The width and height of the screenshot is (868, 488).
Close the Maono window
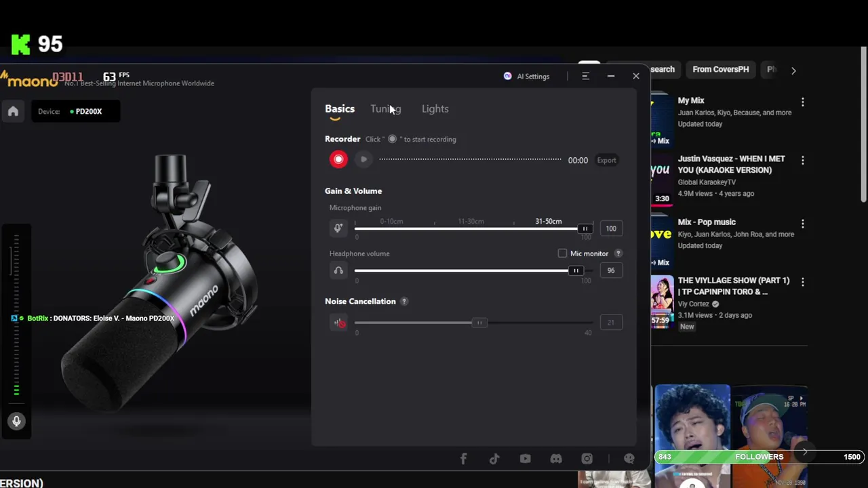pyautogui.click(x=636, y=76)
